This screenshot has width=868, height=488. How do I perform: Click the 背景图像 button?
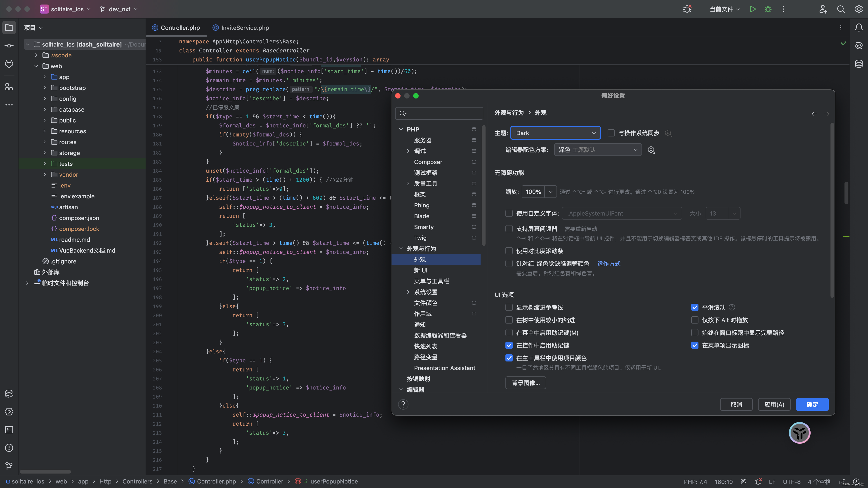525,382
